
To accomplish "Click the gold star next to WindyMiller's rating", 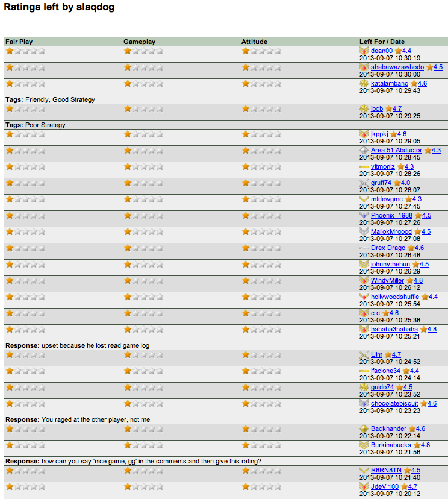I will 409,281.
